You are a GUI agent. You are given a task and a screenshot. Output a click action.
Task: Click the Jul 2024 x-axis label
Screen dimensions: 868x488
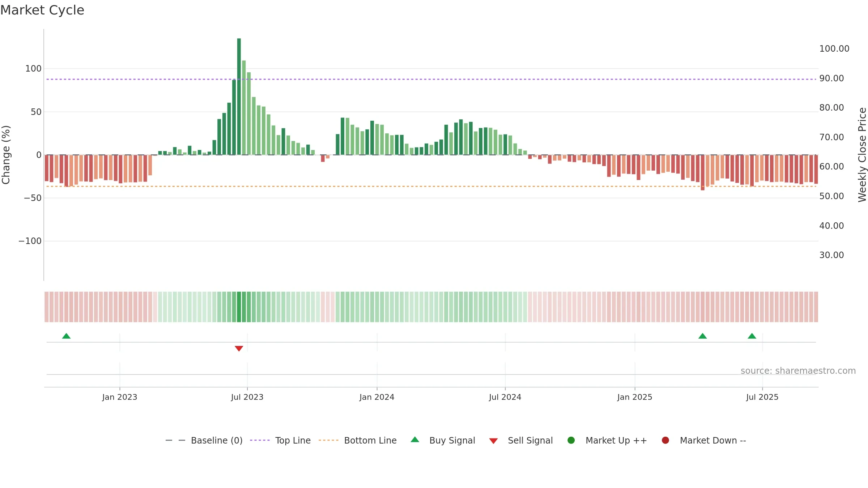point(505,397)
